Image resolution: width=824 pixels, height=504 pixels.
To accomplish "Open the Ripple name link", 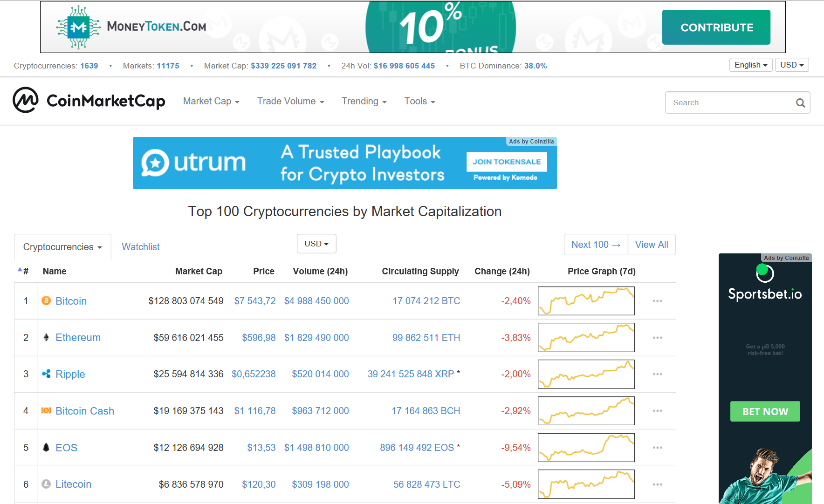I will pyautogui.click(x=70, y=374).
